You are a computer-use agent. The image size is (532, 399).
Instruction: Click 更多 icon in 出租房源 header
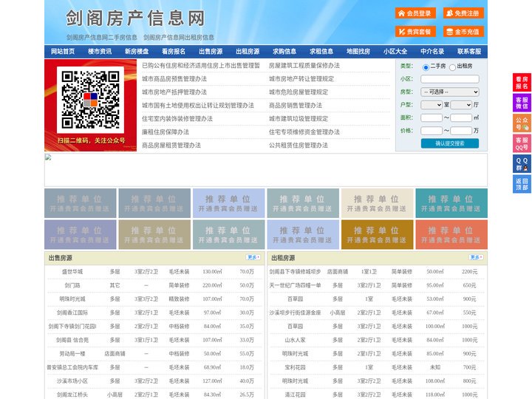(476, 258)
